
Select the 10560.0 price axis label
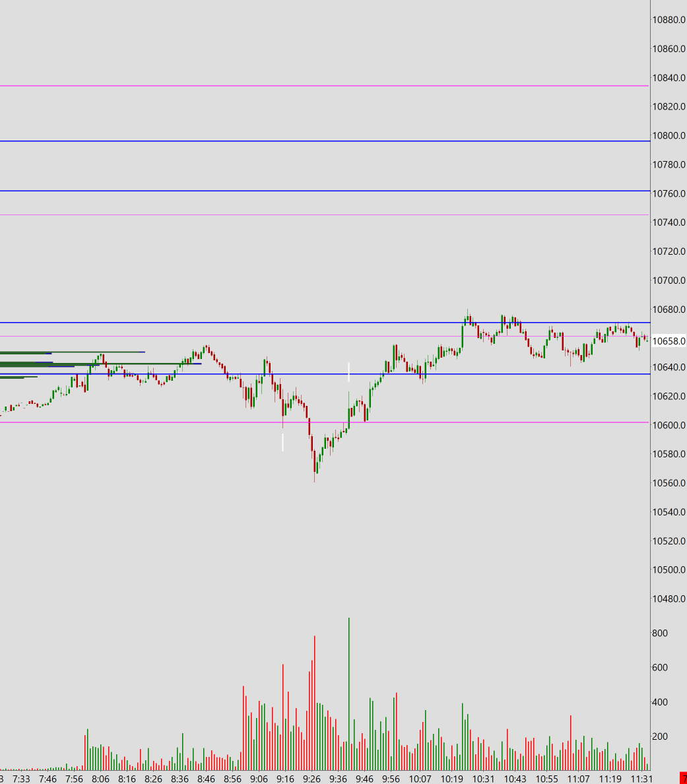(x=669, y=483)
